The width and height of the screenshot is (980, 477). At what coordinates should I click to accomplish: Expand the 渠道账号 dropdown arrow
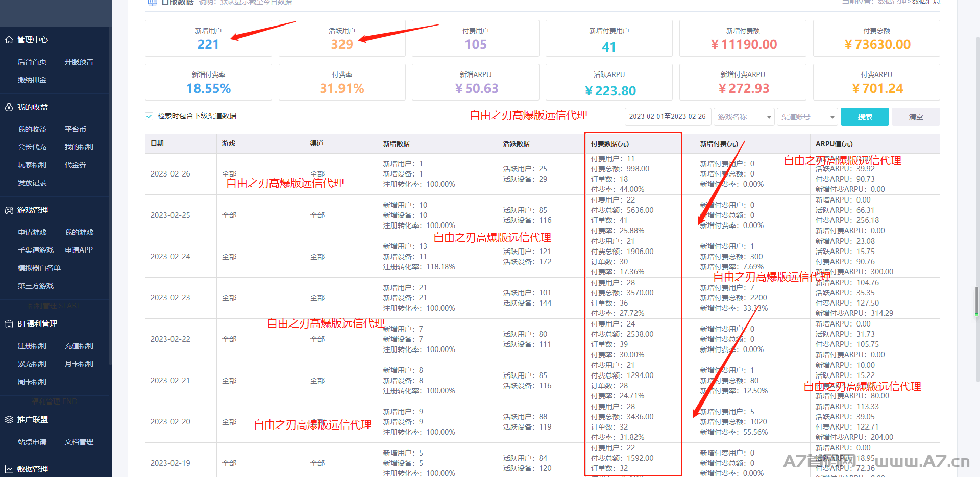click(832, 117)
